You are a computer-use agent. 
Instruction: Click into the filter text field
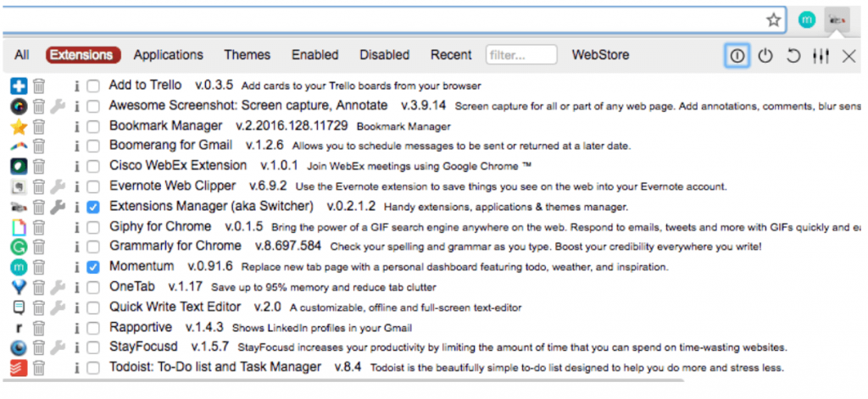tap(521, 55)
